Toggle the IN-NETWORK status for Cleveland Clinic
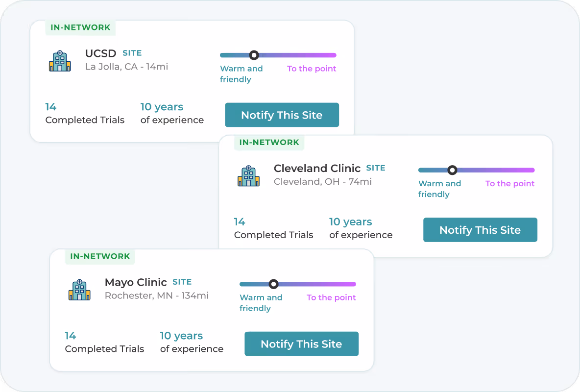The image size is (580, 392). pyautogui.click(x=268, y=143)
